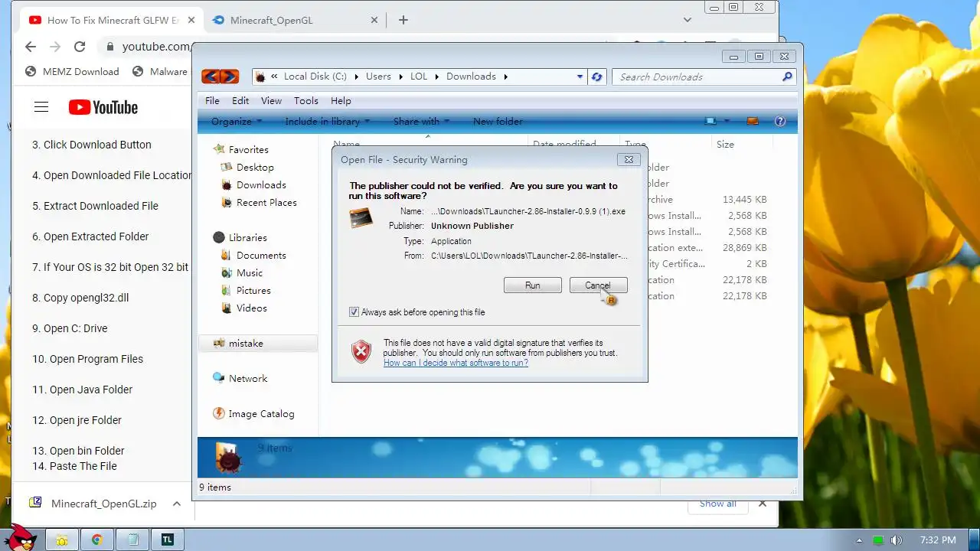Click the search magnifier icon in Explorer
This screenshot has height=551, width=980.
point(787,77)
